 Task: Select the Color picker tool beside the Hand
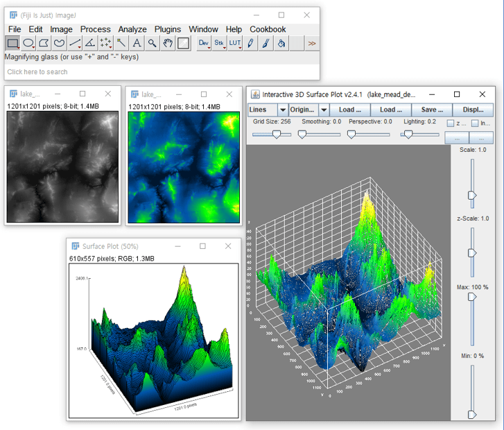coord(183,43)
